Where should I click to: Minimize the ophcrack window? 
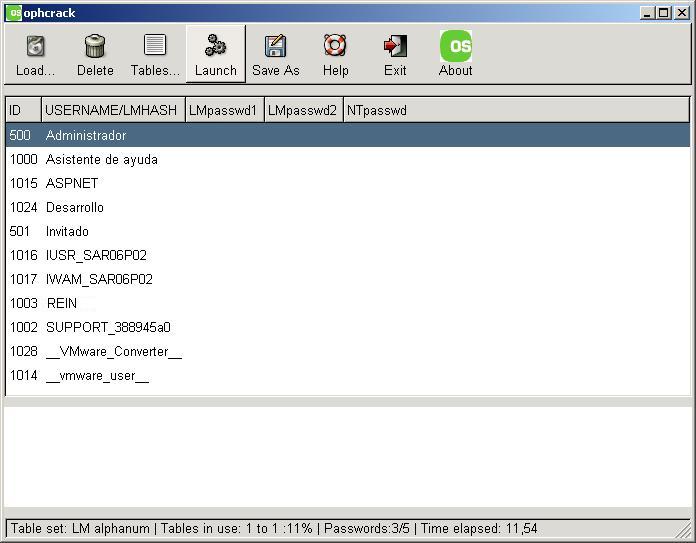[x=647, y=13]
